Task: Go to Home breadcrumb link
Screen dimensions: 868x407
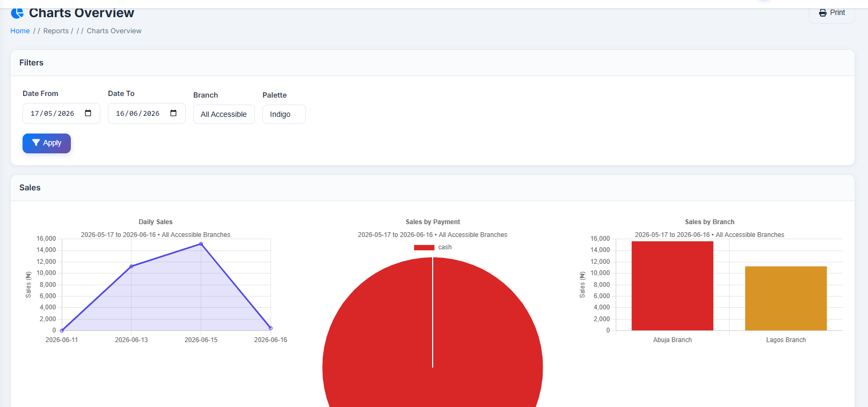Action: tap(20, 31)
